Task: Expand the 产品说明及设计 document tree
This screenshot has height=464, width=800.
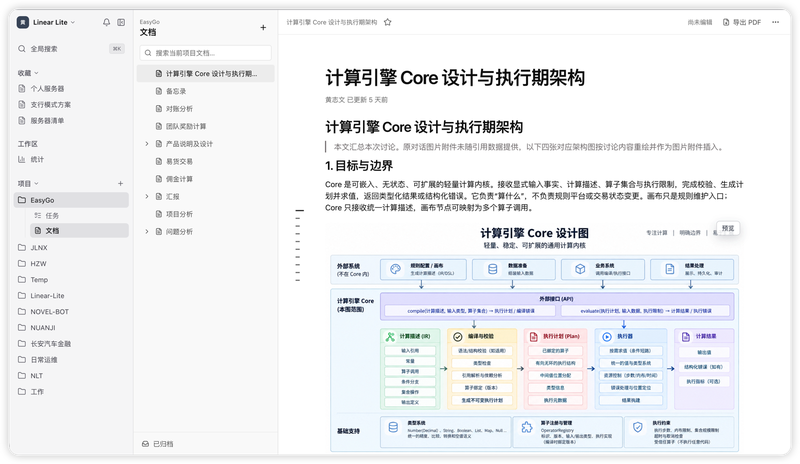Action: [x=147, y=144]
